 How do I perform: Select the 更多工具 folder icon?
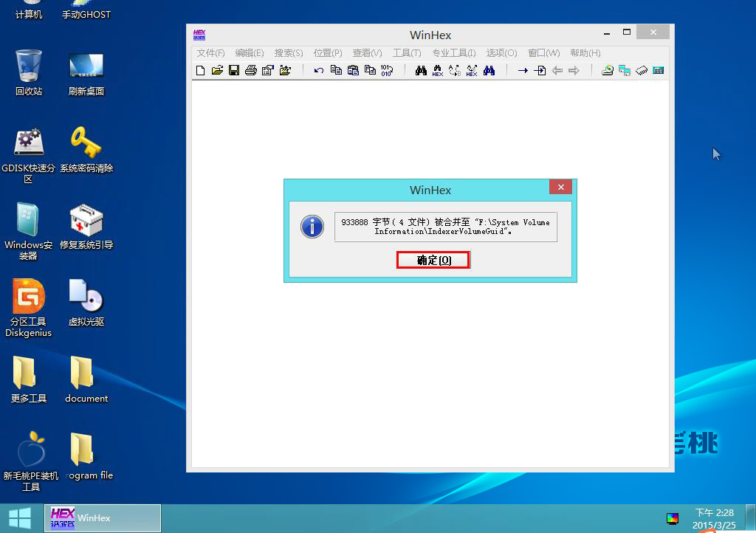coord(29,379)
